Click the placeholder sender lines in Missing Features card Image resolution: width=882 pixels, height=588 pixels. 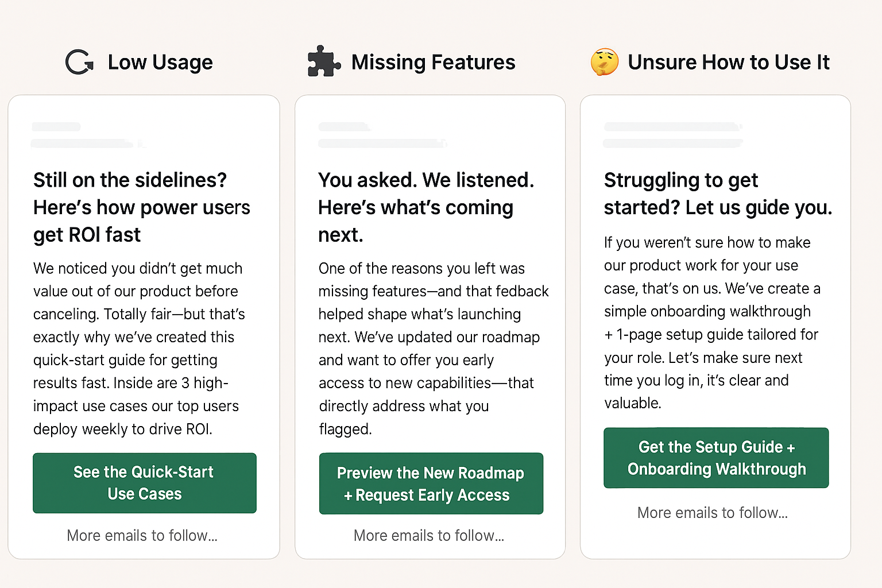tap(382, 135)
